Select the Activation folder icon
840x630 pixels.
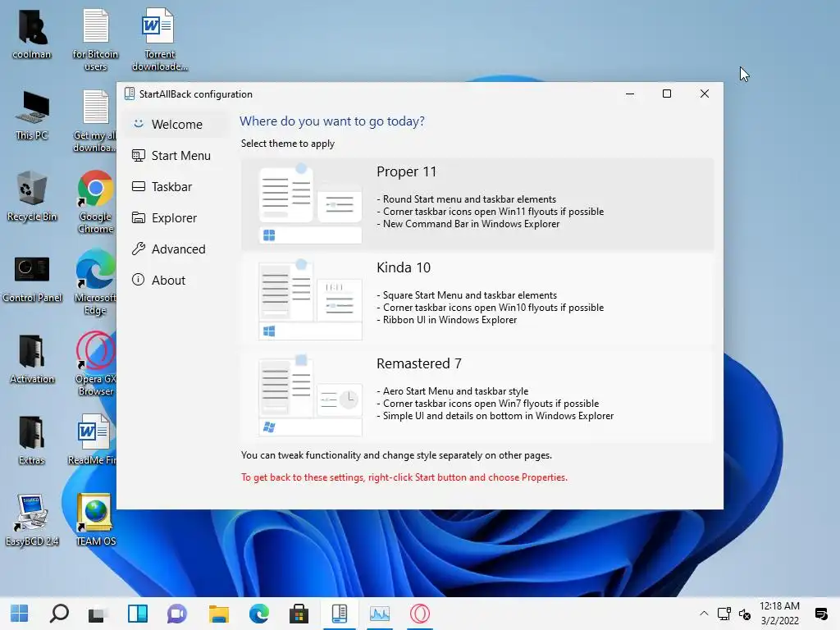pyautogui.click(x=32, y=359)
